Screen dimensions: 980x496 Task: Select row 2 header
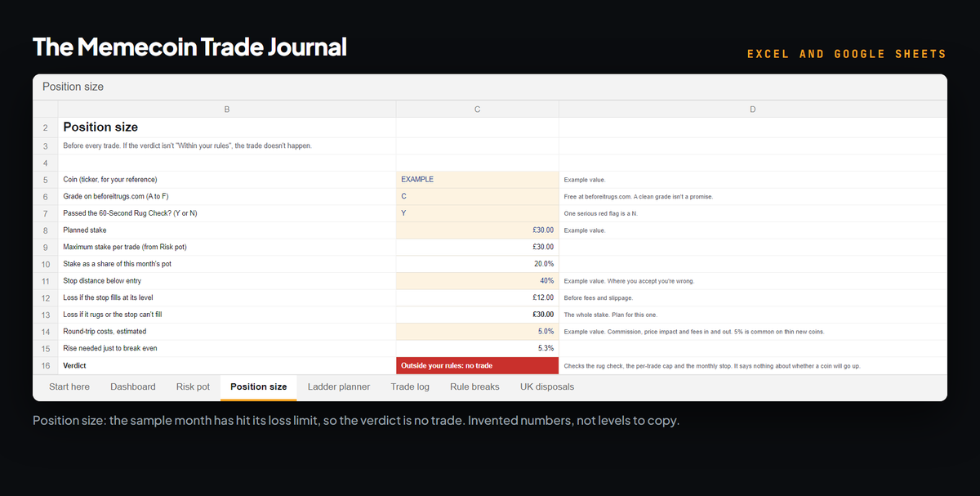click(45, 127)
